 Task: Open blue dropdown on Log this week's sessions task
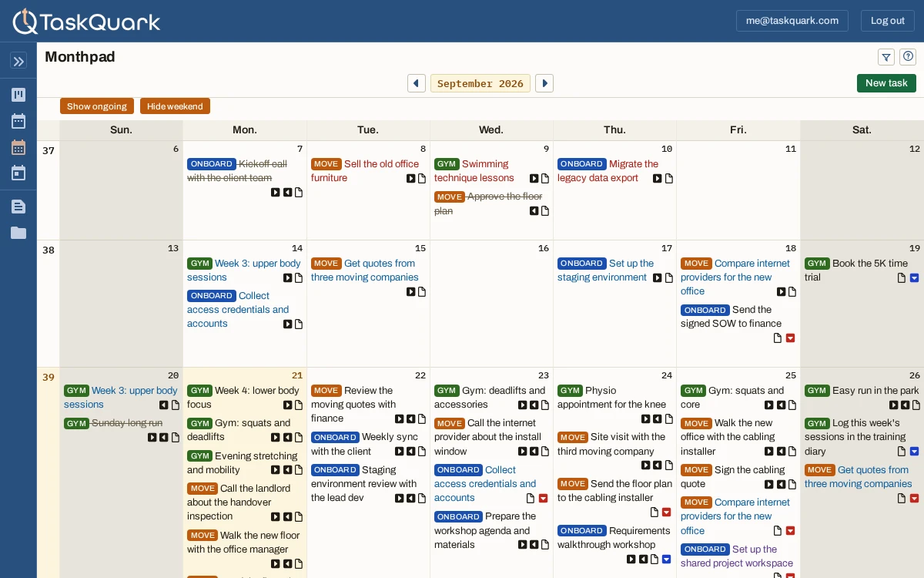(x=915, y=452)
